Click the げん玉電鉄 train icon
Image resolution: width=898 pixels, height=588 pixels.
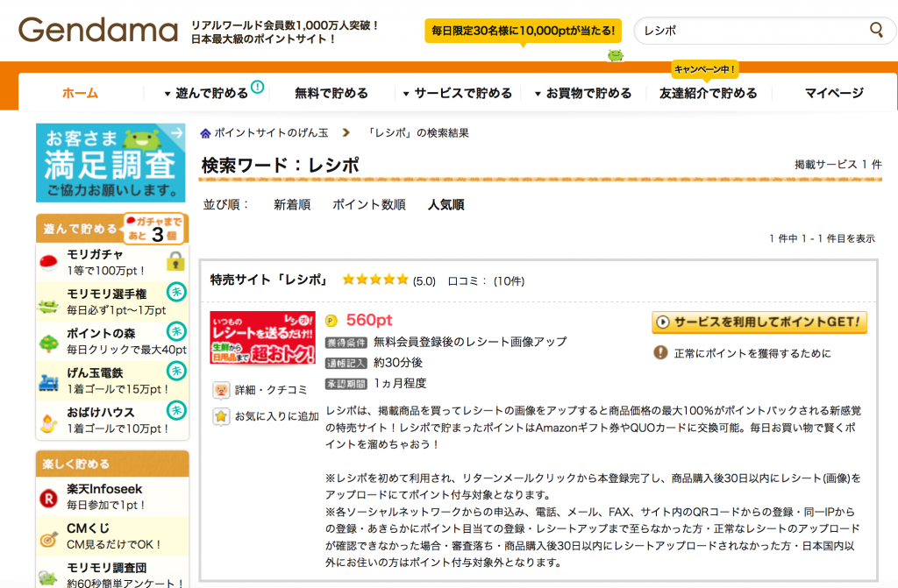(x=48, y=381)
